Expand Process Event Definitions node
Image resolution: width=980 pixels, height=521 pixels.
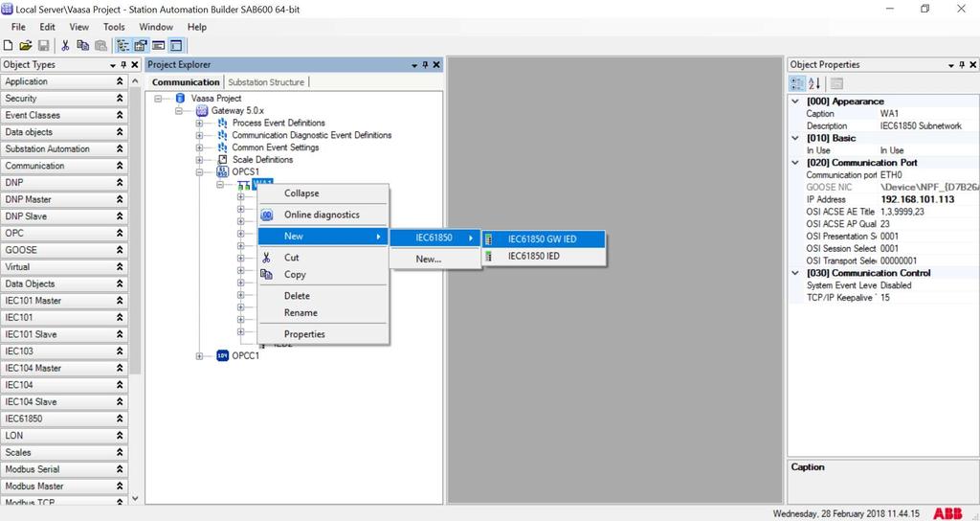point(199,123)
